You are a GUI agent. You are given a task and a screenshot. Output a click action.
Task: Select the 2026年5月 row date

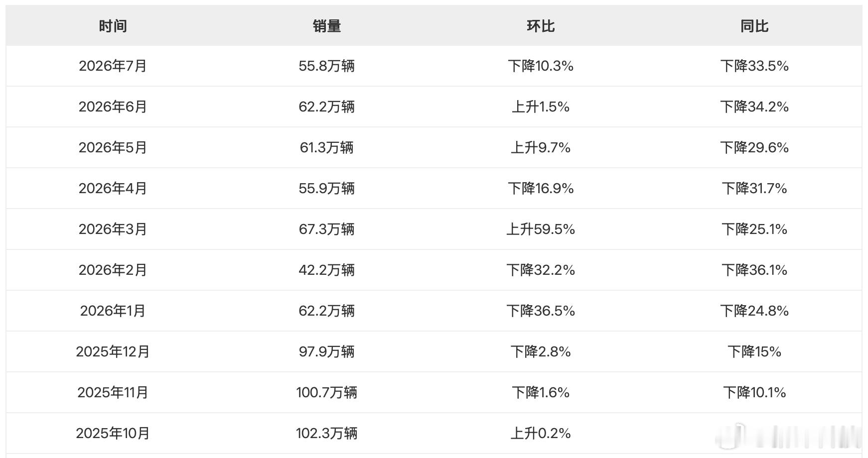[x=113, y=147]
